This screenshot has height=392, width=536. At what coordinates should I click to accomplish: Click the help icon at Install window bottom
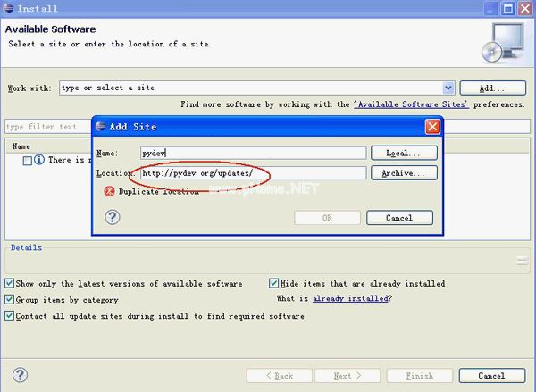click(21, 375)
